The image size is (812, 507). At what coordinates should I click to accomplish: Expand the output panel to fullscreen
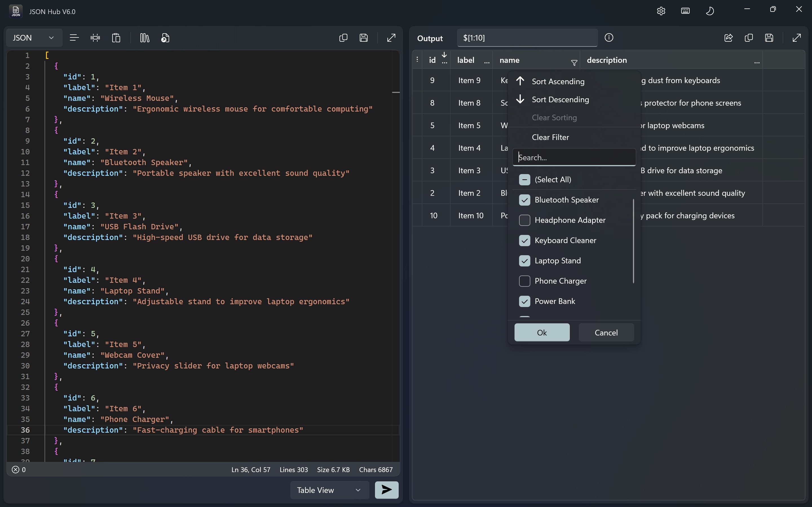(x=796, y=38)
